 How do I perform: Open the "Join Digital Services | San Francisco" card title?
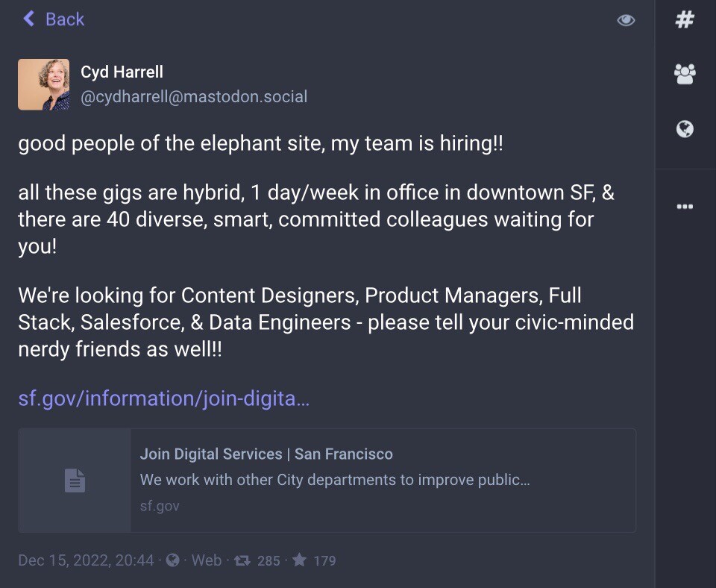pos(266,454)
